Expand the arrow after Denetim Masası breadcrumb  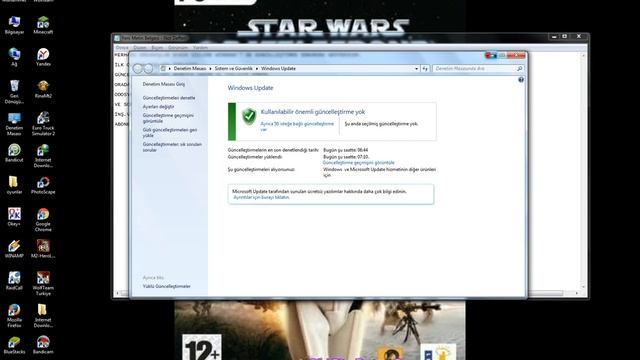coord(211,69)
